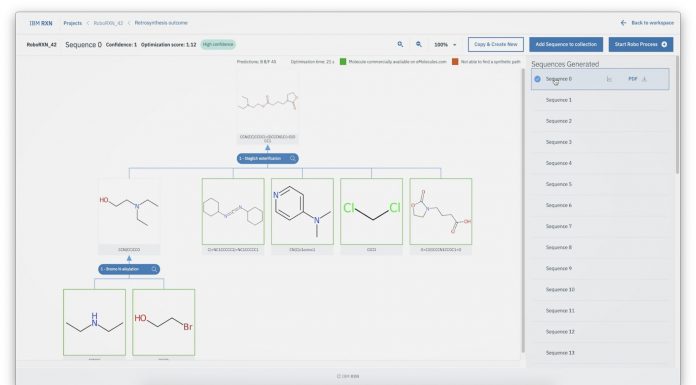Select Sequence 1 in the list
696x385 pixels.
coord(600,100)
